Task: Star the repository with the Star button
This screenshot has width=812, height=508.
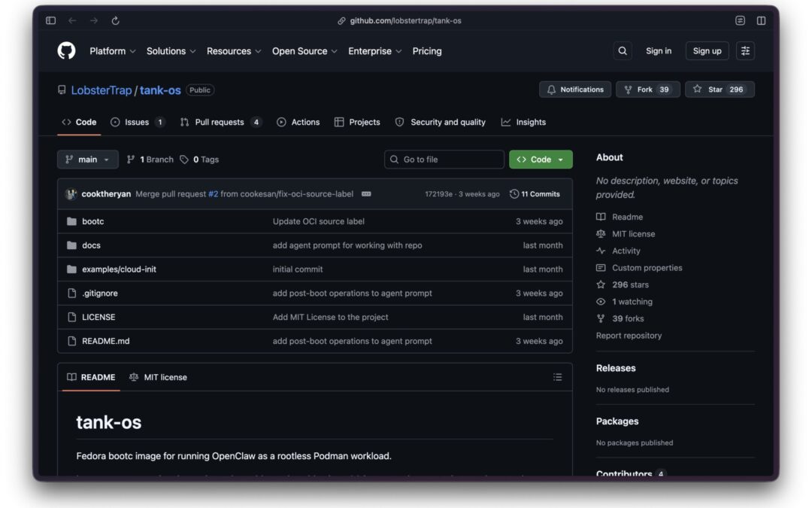Action: [720, 90]
